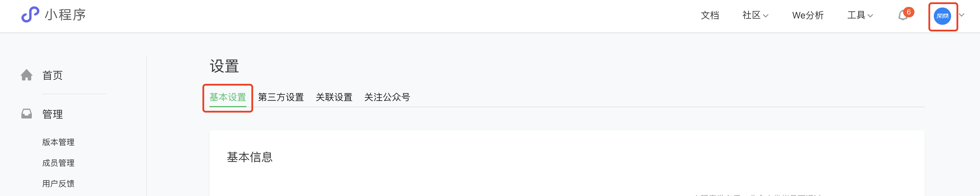The width and height of the screenshot is (980, 196).
Task: Open the 关联设置 tab
Action: 334,97
